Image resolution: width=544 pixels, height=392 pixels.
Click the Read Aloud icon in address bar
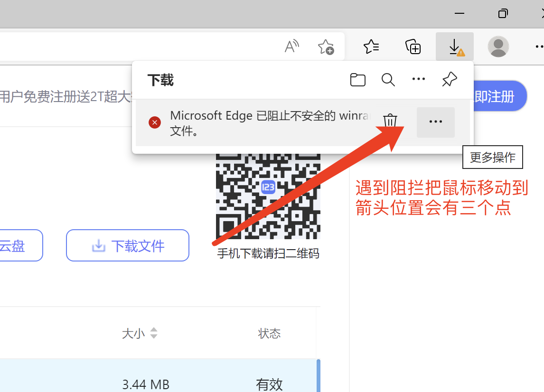292,46
